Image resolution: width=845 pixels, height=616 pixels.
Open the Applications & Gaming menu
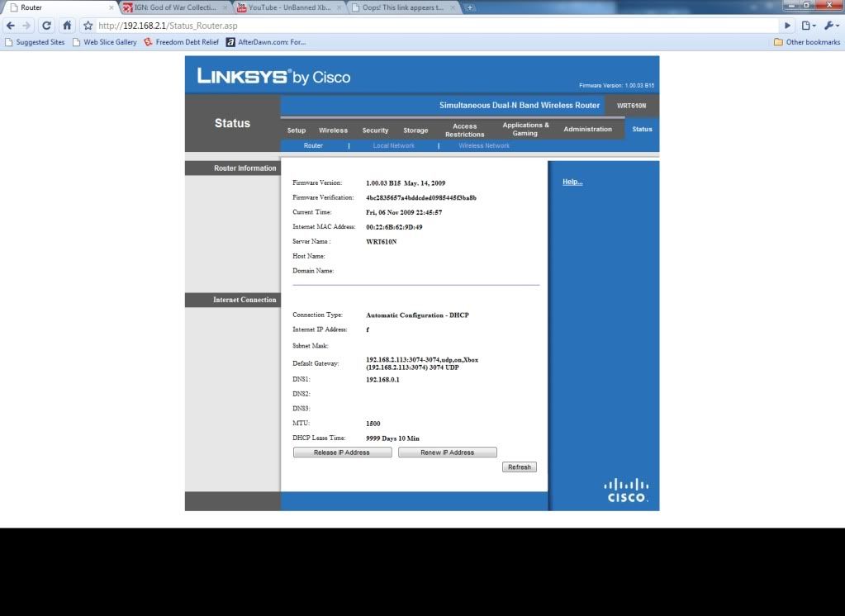(525, 129)
